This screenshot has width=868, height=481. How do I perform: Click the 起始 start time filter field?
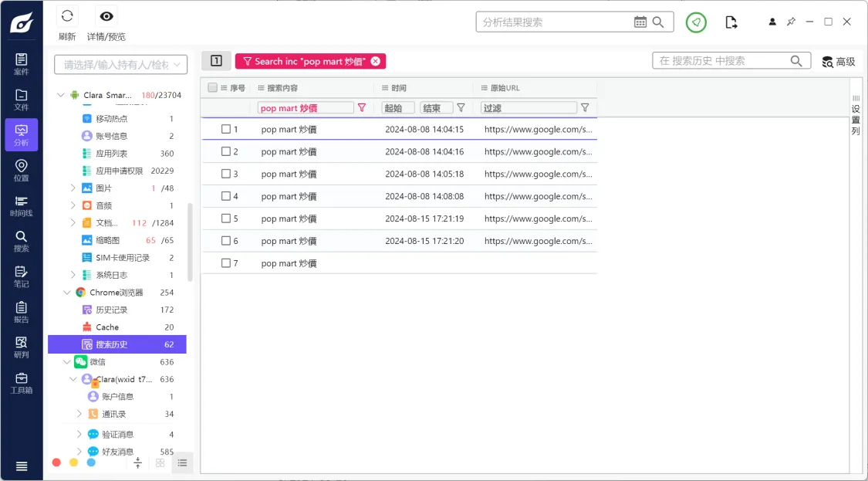click(x=398, y=108)
